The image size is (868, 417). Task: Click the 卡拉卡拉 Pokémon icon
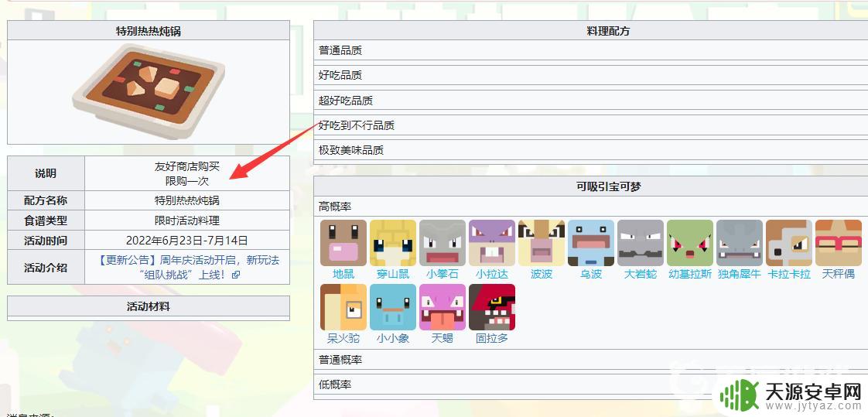789,243
